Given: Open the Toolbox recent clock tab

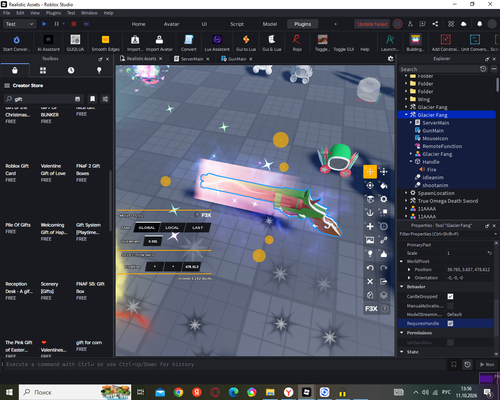Looking at the screenshot, I should click(x=71, y=70).
